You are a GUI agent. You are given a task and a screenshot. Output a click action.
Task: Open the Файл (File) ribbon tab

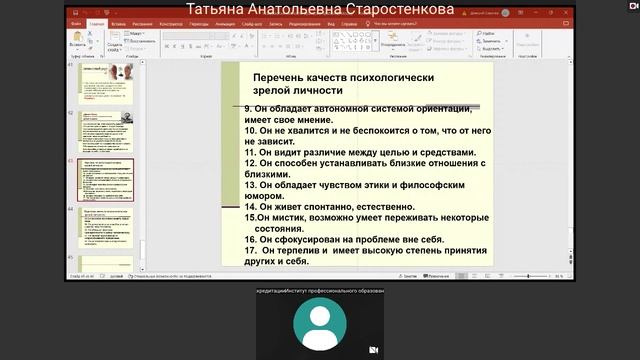(x=76, y=24)
